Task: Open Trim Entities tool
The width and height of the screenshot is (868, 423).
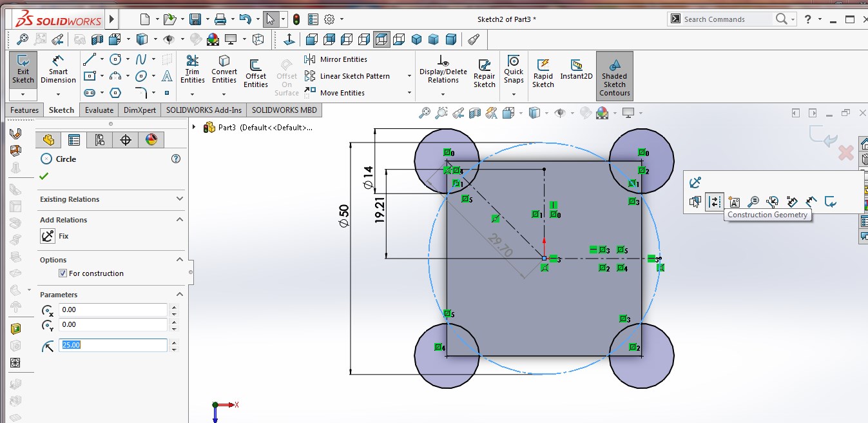Action: coord(192,69)
